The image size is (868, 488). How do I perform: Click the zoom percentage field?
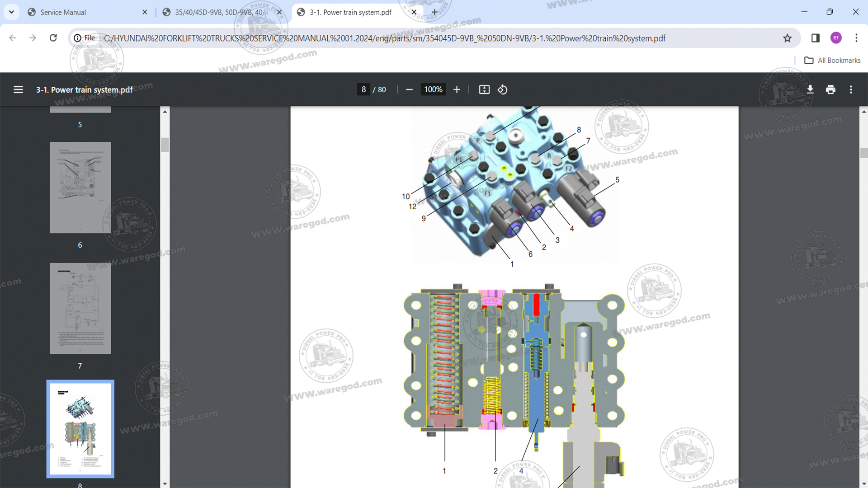(433, 89)
